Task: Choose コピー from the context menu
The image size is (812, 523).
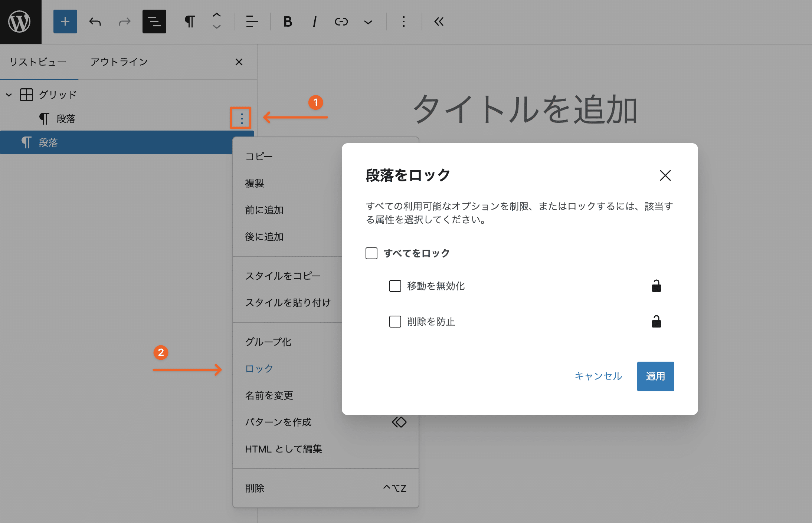Action: tap(259, 157)
